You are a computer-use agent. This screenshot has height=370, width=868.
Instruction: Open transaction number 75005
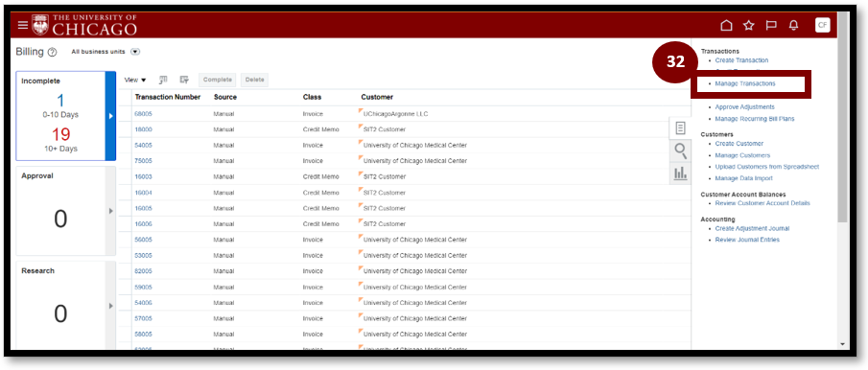click(x=143, y=161)
